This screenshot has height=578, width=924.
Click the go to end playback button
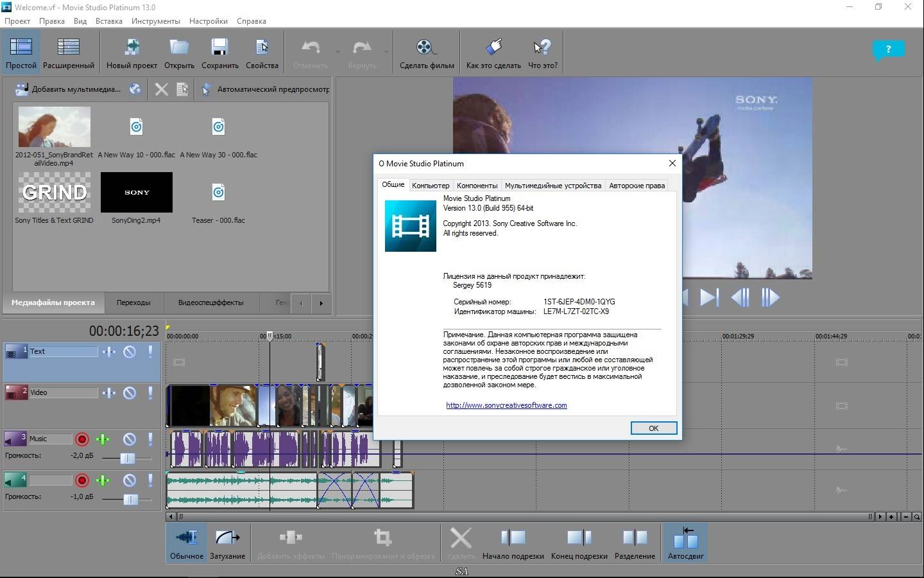coord(709,297)
